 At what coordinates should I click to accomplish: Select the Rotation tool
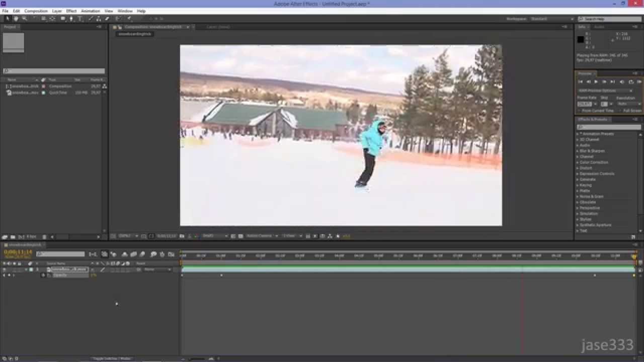[x=34, y=19]
